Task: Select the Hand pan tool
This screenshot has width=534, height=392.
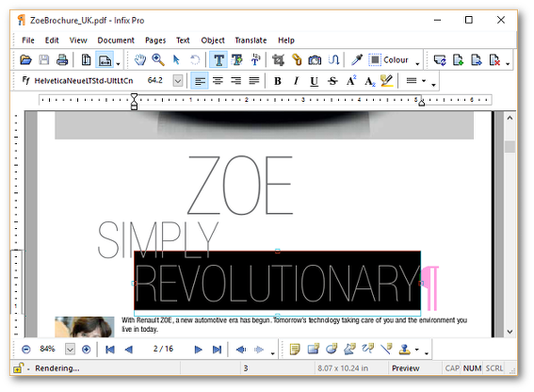Action: click(139, 60)
